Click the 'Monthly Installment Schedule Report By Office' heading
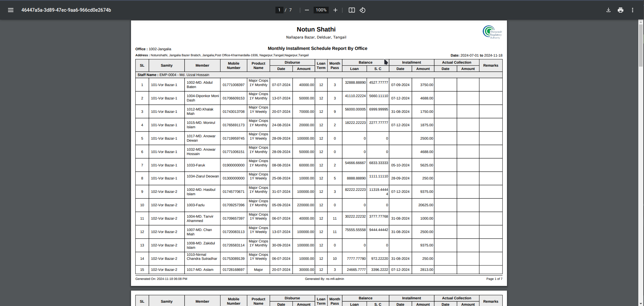 click(317, 48)
